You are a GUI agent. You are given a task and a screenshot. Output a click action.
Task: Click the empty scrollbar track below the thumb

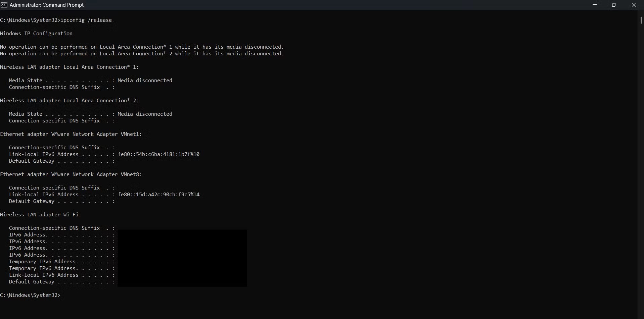point(641,168)
